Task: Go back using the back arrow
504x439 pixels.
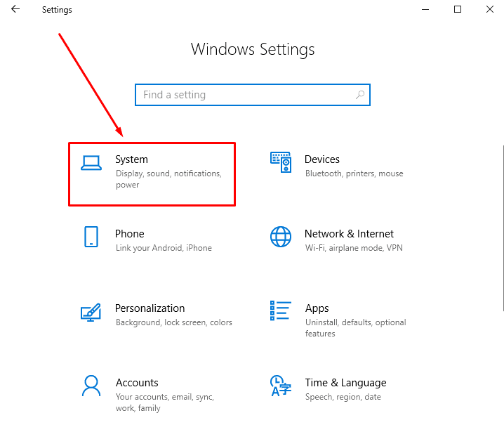Action: click(x=15, y=9)
